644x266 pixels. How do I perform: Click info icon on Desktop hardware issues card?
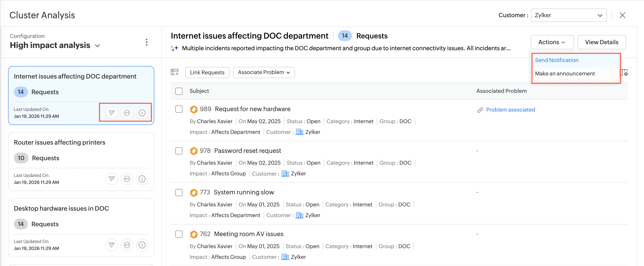click(x=142, y=245)
